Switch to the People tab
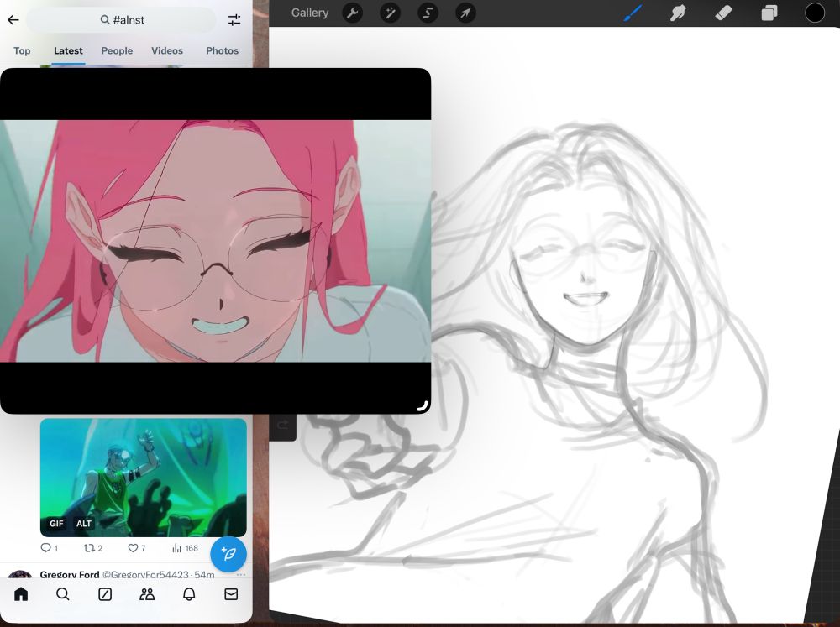The width and height of the screenshot is (840, 627). (117, 50)
